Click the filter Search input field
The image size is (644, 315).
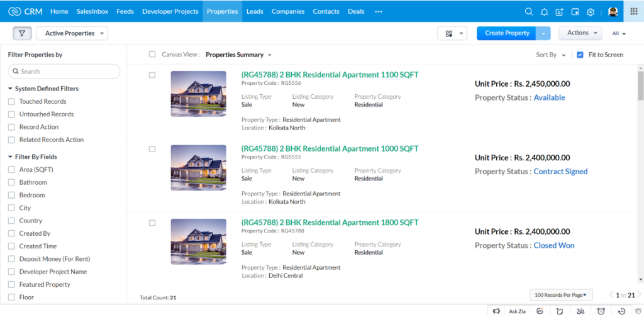(x=64, y=71)
